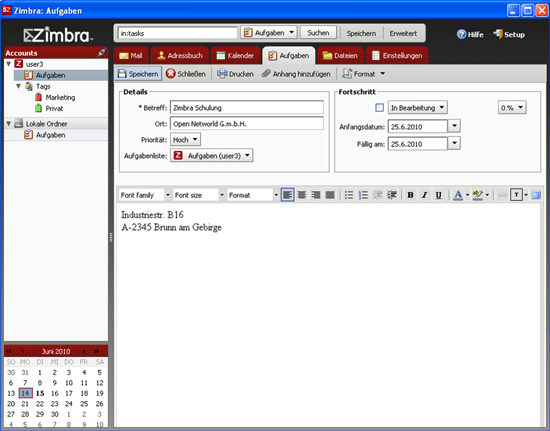
Task: Click the Bold formatting icon
Action: [x=410, y=195]
